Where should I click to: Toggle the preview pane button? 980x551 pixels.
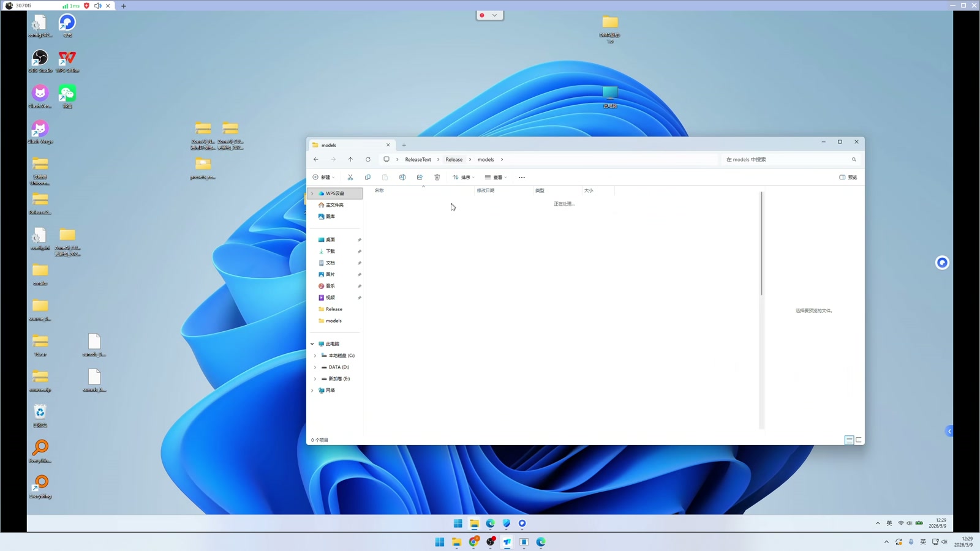click(x=848, y=178)
